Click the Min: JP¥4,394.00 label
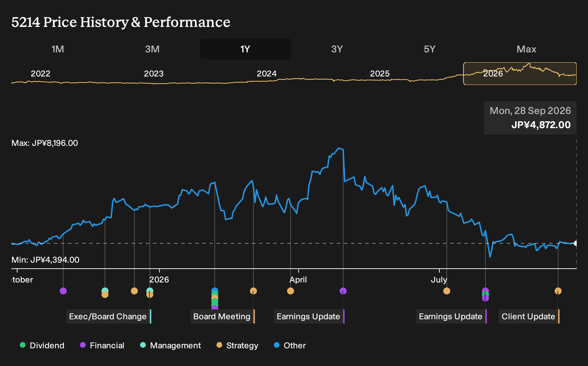The height and width of the screenshot is (366, 588). tap(45, 260)
